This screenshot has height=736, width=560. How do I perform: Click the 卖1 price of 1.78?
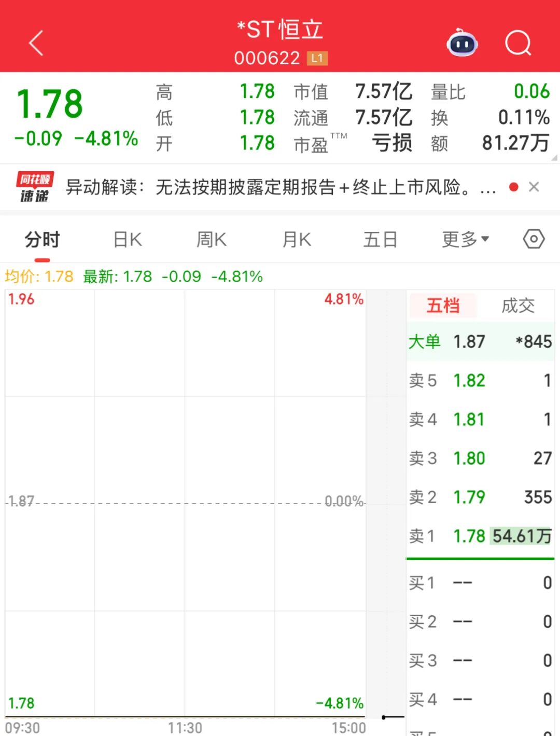tap(468, 536)
